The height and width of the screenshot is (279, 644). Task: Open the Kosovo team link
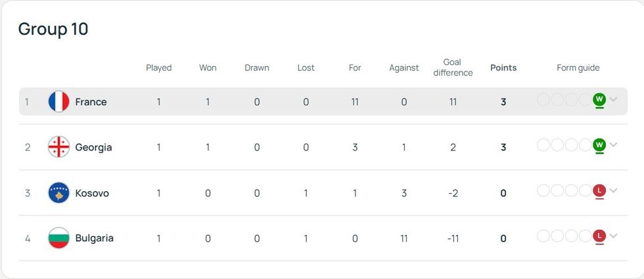point(92,193)
